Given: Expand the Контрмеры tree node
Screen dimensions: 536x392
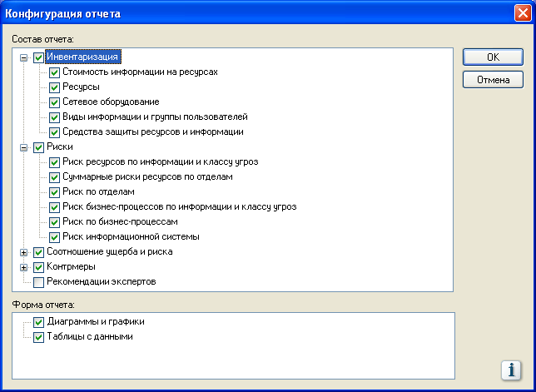Looking at the screenshot, I should click(x=23, y=268).
